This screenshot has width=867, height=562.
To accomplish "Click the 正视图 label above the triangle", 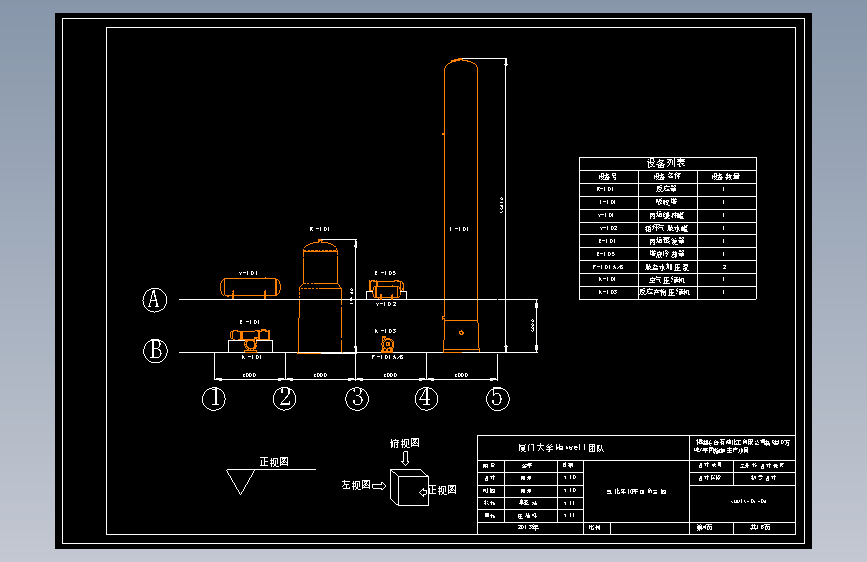I will [274, 462].
